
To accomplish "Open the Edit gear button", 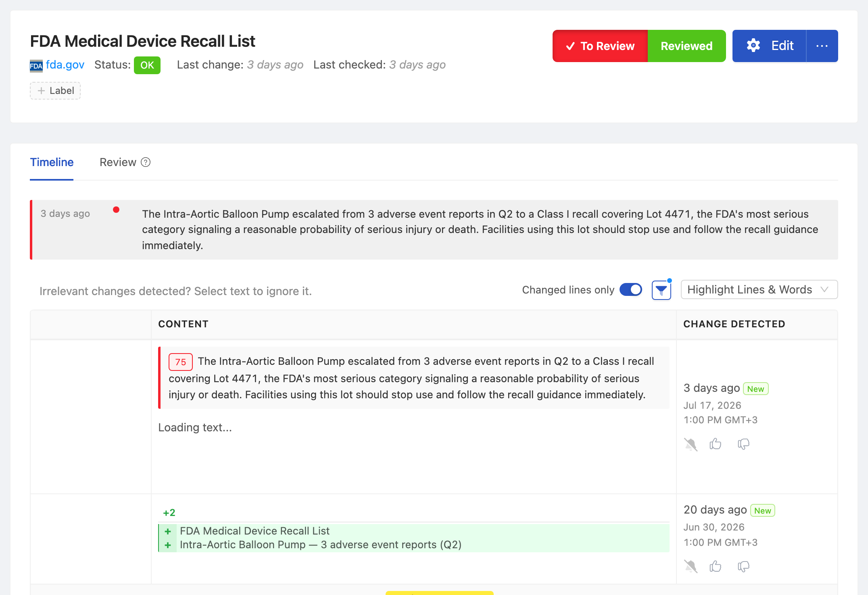I will [769, 46].
